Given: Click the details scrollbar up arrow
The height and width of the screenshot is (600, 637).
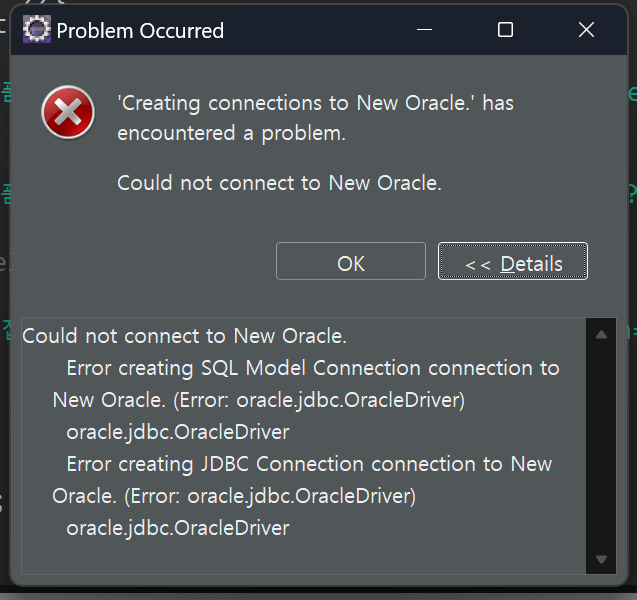Looking at the screenshot, I should (x=601, y=335).
